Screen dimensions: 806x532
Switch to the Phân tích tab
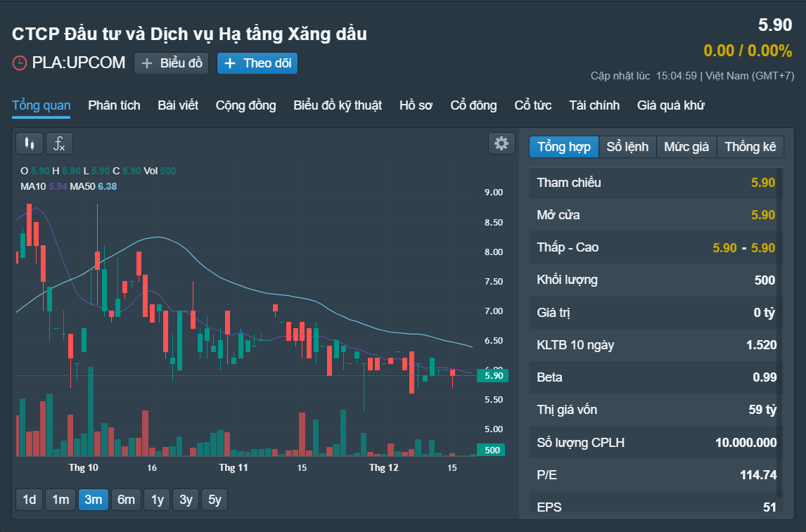click(x=114, y=105)
